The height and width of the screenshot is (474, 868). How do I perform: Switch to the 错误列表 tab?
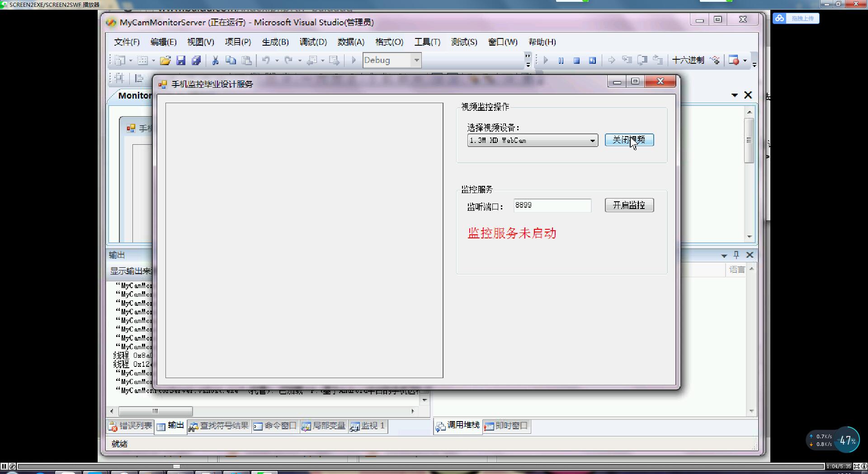[x=131, y=426]
